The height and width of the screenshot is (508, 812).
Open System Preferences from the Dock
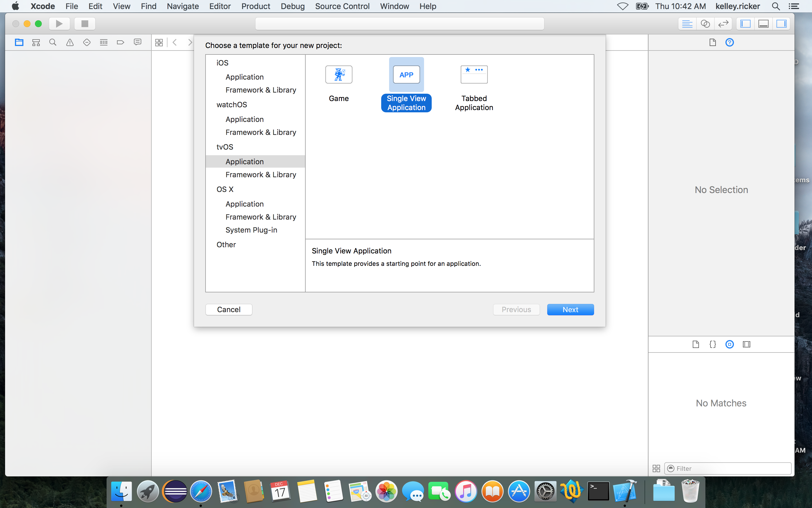[545, 492]
